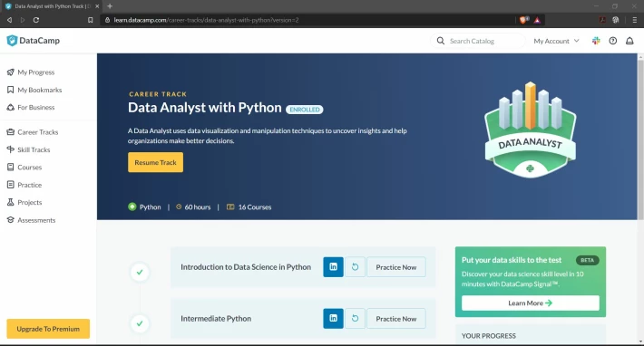Open the Intermediate Python course
Image resolution: width=644 pixels, height=346 pixels.
(x=216, y=319)
